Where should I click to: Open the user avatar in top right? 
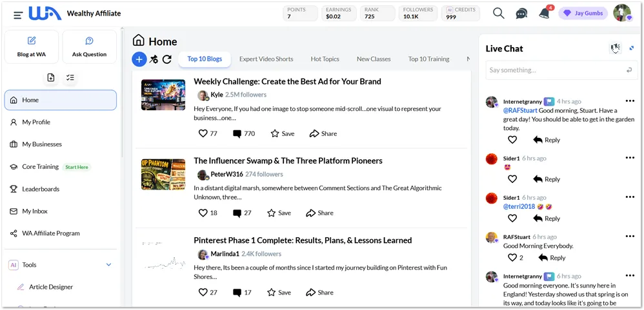point(622,13)
